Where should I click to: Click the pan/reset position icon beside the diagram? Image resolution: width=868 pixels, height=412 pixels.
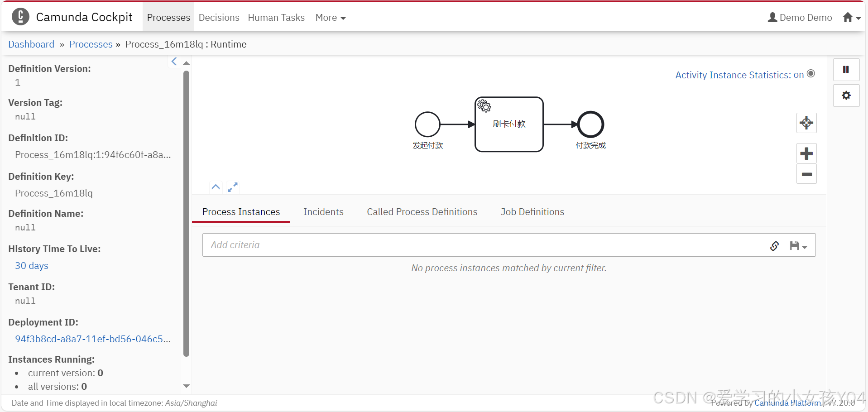806,123
